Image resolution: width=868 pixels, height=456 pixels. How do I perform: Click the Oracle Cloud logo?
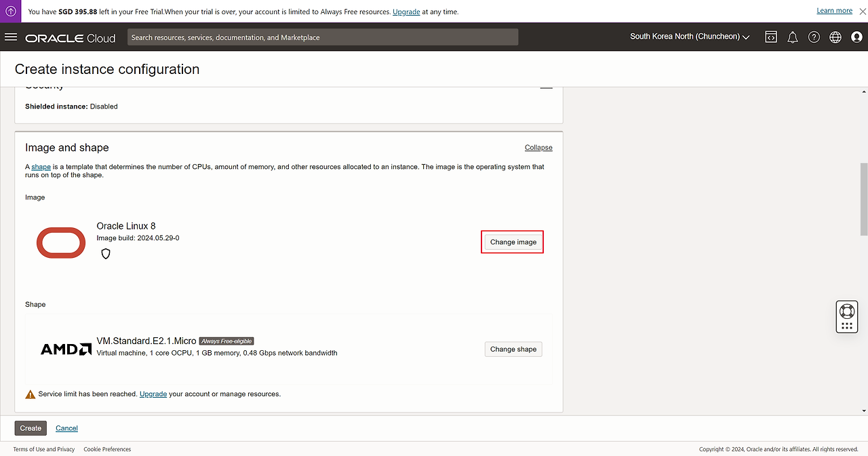pos(71,38)
